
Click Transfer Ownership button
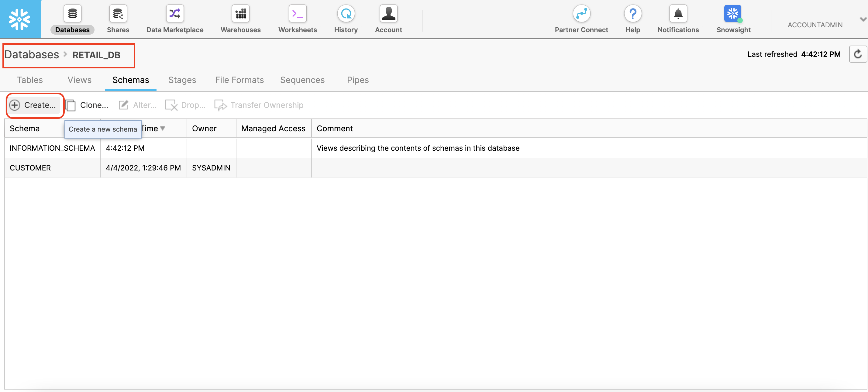tap(259, 105)
